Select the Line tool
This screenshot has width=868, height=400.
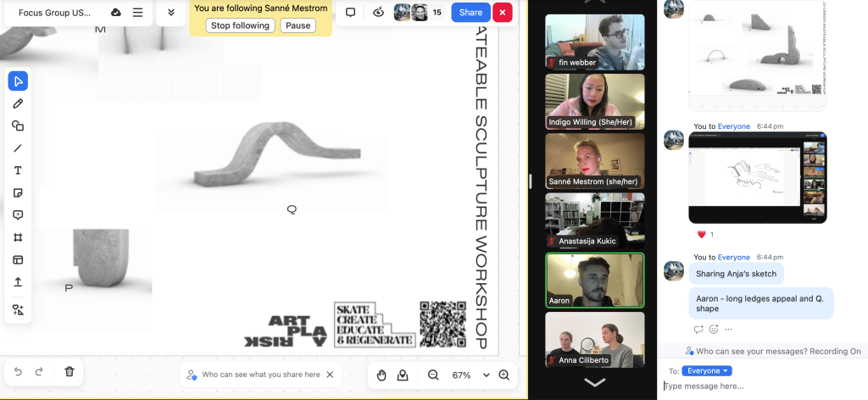tap(18, 148)
